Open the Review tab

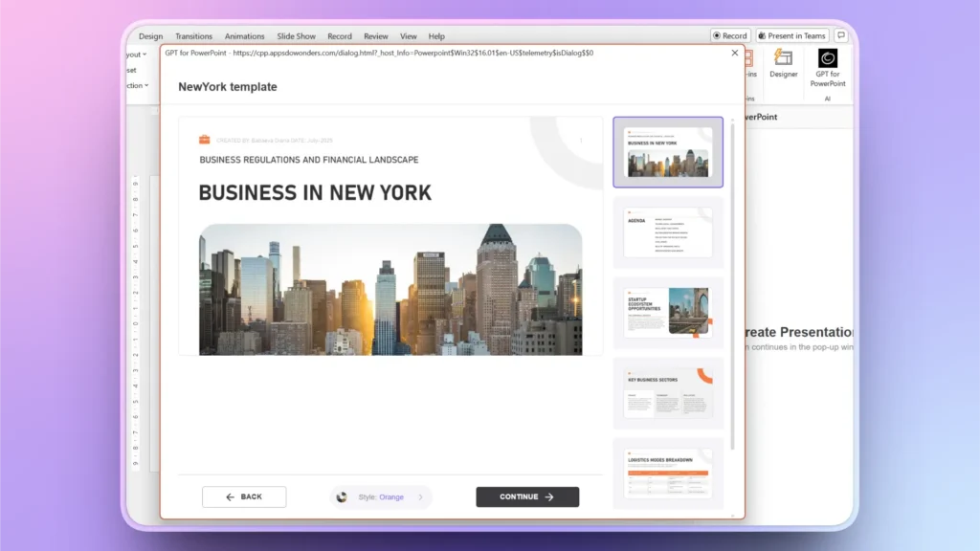(x=375, y=36)
